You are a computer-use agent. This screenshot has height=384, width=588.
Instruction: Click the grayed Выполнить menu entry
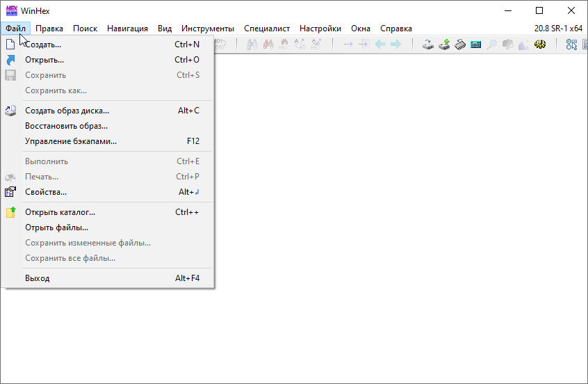(x=108, y=161)
